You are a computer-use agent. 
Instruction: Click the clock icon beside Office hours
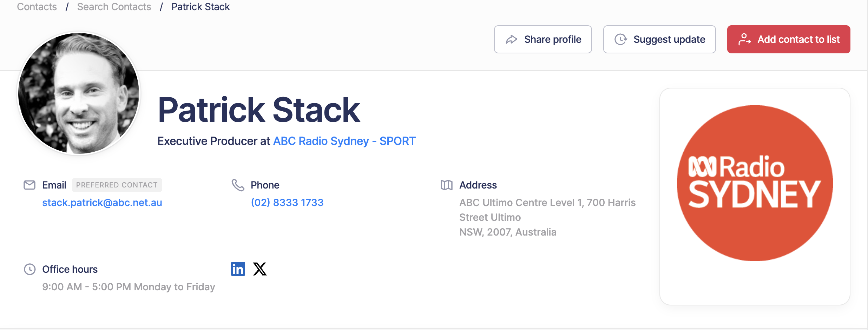29,269
